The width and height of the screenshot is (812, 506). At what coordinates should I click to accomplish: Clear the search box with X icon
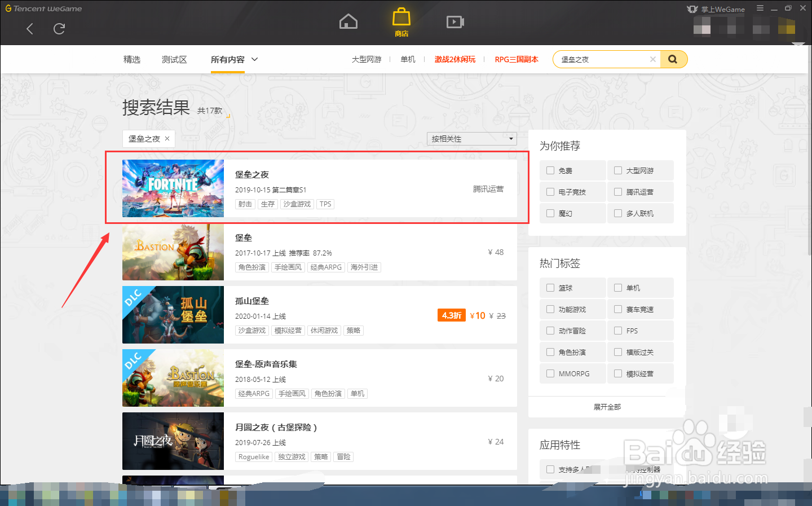(652, 59)
